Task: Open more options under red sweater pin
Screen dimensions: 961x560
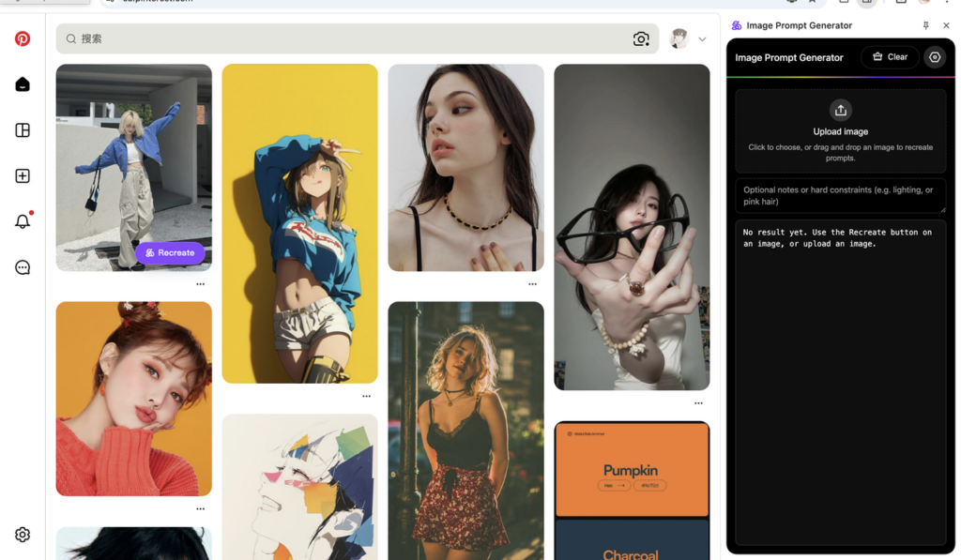Action: point(201,509)
